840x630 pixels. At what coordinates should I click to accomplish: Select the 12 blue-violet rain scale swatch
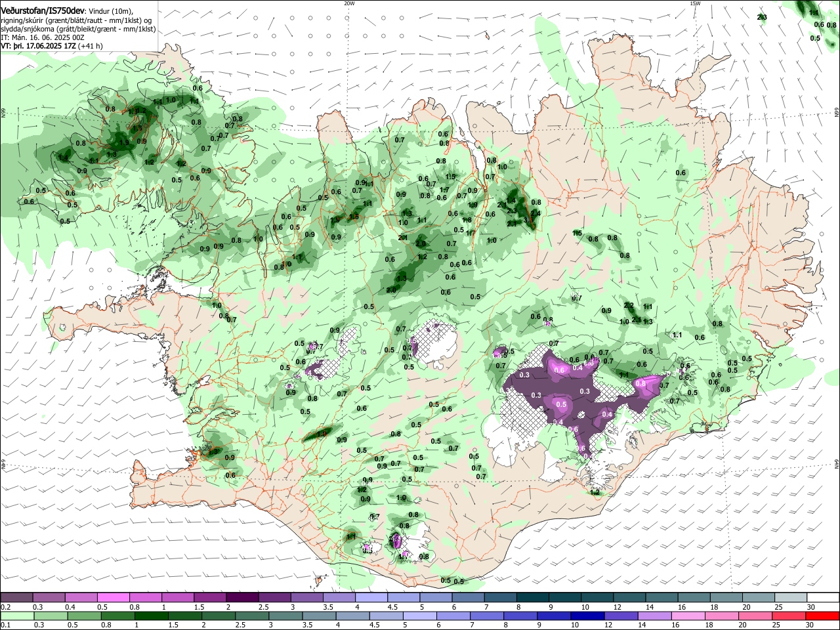tap(621, 616)
